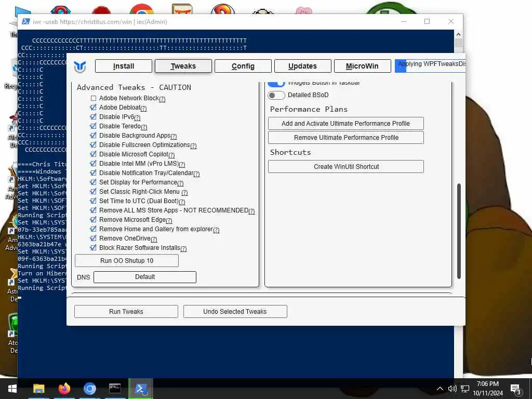Select the PowerShell taskbar icon
The height and width of the screenshot is (399, 532).
coord(140,389)
